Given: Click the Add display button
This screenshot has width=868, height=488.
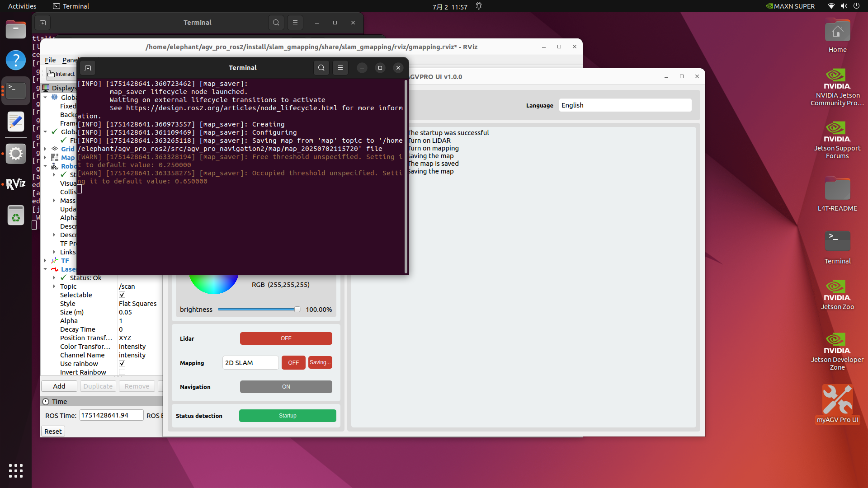Looking at the screenshot, I should pos(59,386).
